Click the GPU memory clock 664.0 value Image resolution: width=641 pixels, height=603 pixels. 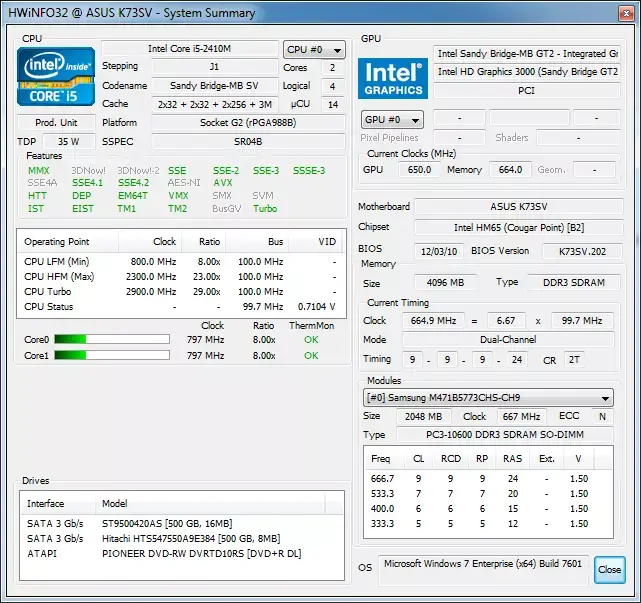[x=511, y=170]
